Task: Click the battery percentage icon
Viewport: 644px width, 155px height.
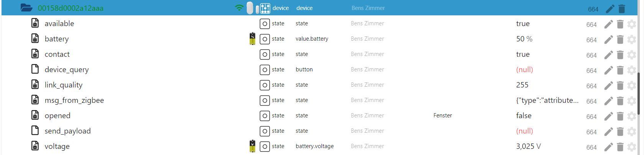Action: (252, 39)
